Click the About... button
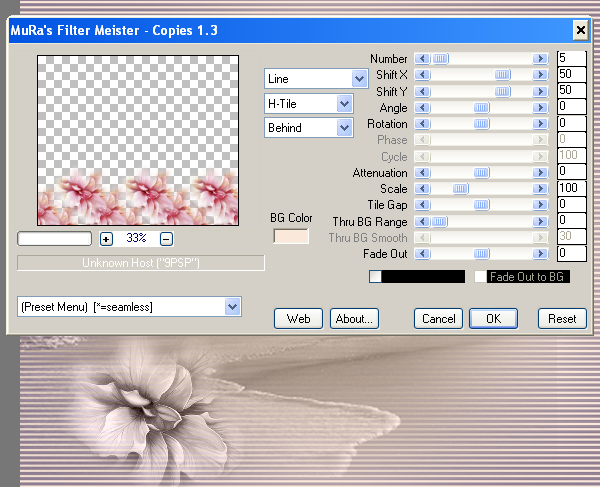The width and height of the screenshot is (600, 487). [x=354, y=319]
